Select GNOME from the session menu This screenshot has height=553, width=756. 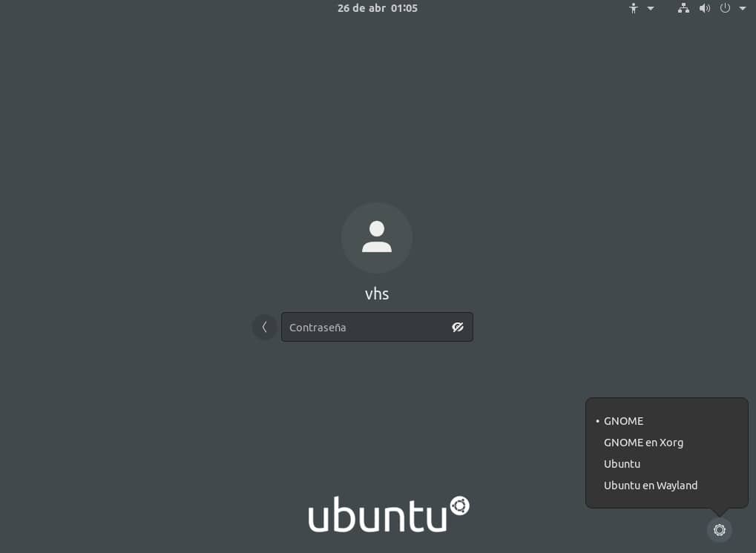(623, 420)
